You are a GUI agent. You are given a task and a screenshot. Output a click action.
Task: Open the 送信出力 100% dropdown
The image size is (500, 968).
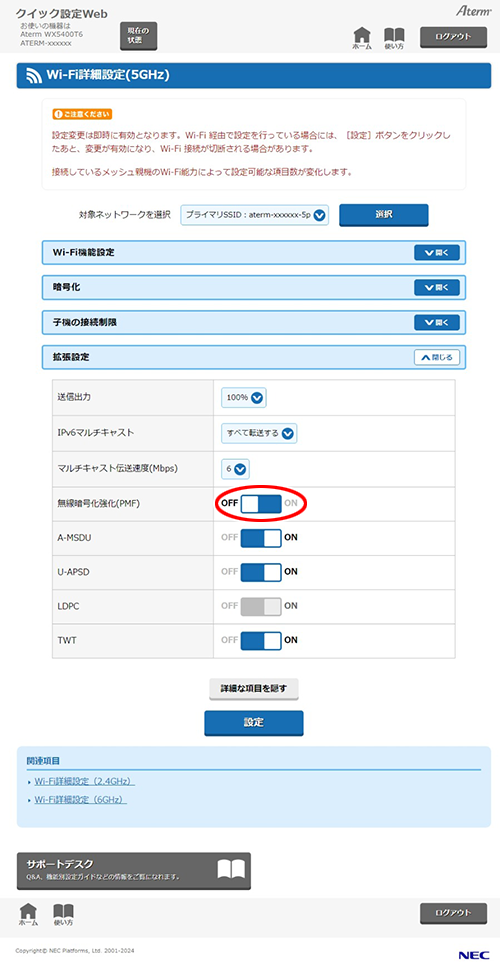(x=244, y=398)
